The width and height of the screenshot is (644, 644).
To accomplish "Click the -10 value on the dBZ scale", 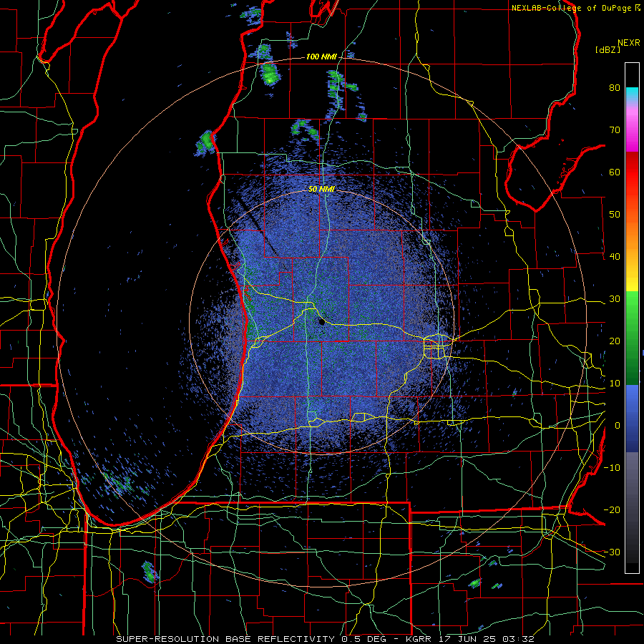I will tap(612, 468).
